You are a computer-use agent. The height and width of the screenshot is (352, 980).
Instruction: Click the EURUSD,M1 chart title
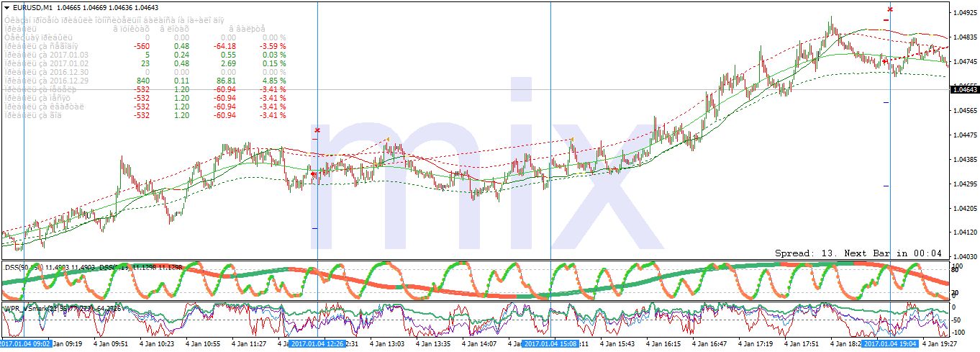click(33, 7)
